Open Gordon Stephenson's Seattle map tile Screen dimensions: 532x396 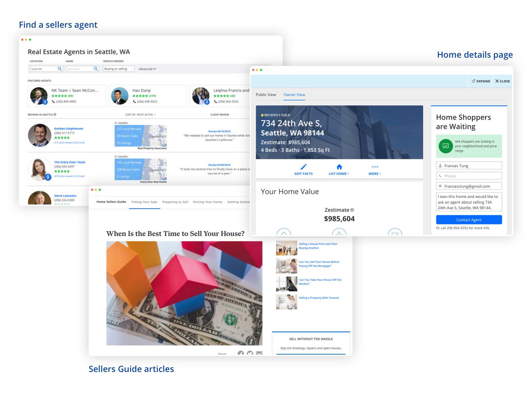(x=141, y=136)
